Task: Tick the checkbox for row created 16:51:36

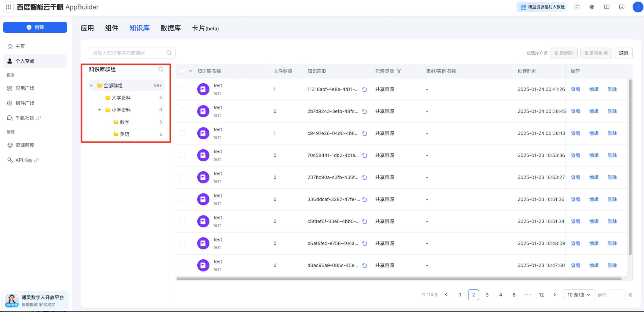Action: pos(182,199)
